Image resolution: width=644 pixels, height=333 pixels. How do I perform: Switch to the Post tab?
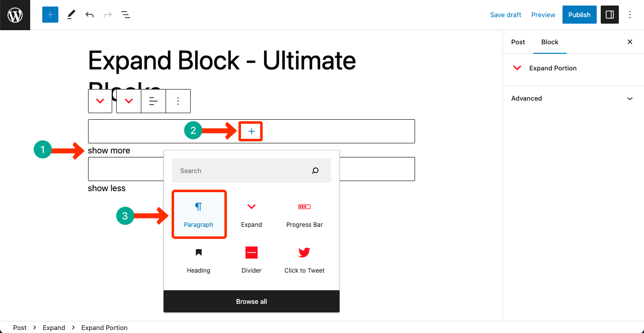tap(518, 42)
